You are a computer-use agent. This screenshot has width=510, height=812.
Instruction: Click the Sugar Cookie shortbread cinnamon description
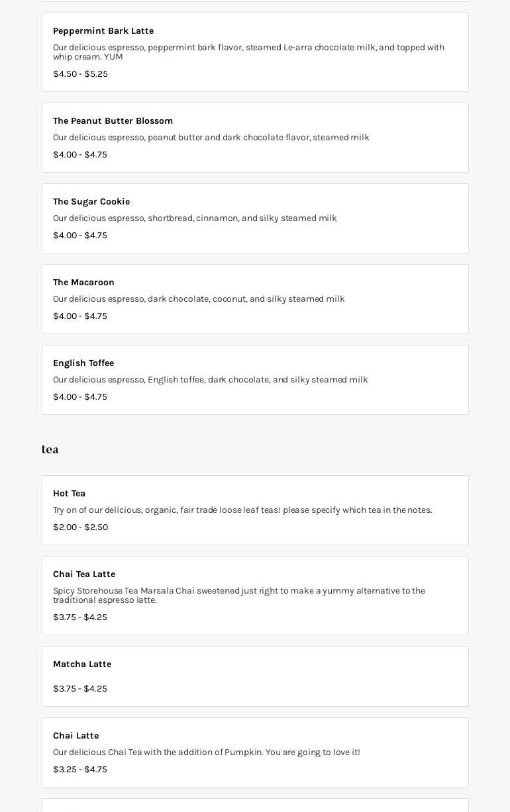point(195,218)
